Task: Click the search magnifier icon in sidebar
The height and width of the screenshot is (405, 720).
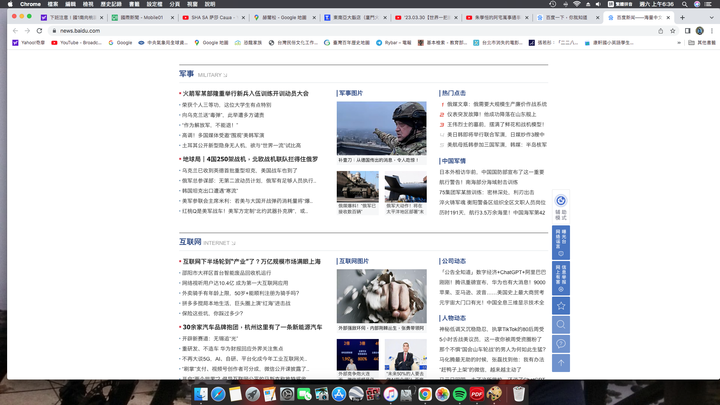Action: tap(561, 325)
